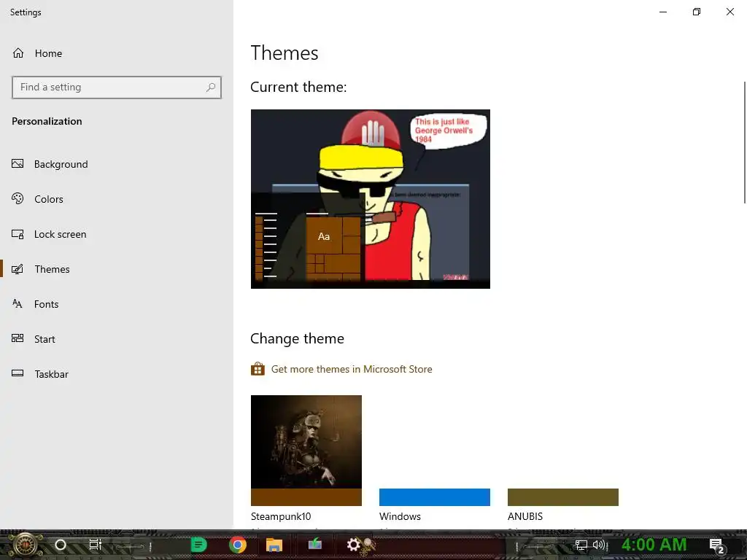Screen dimensions: 747x560
Task: Click the Themes brush icon
Action: click(18, 269)
